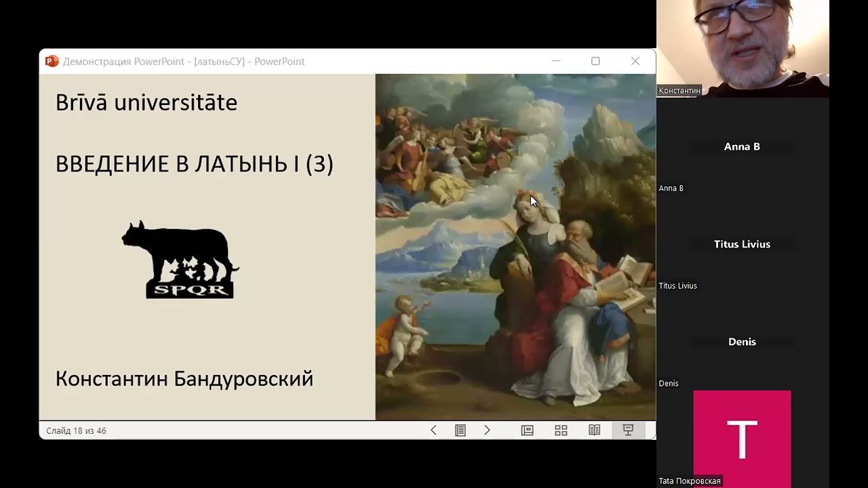Image resolution: width=868 pixels, height=488 pixels.
Task: Go to previous slide arrow
Action: (x=433, y=430)
